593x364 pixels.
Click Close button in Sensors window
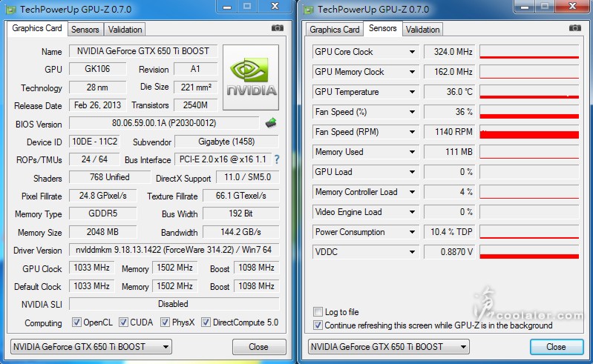(x=557, y=347)
